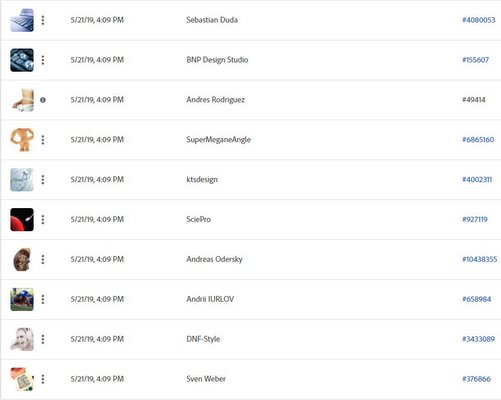Open the three-dot menu for DNF-Style

tap(43, 339)
